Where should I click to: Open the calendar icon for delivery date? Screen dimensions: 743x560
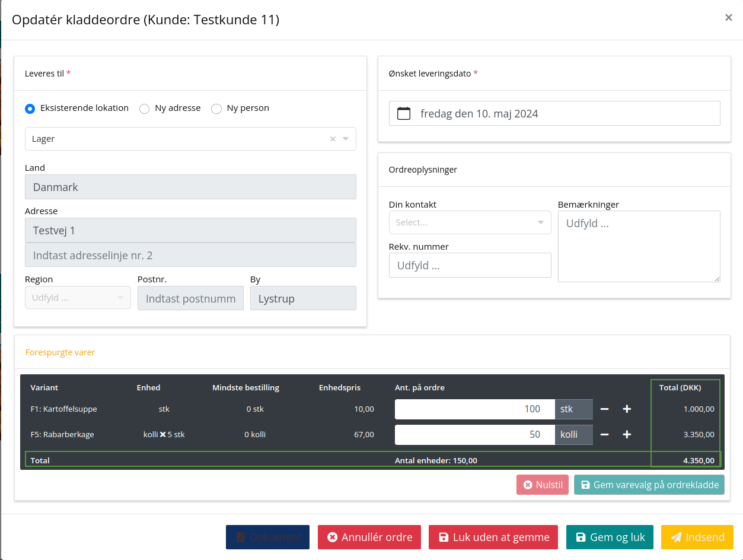pyautogui.click(x=404, y=113)
